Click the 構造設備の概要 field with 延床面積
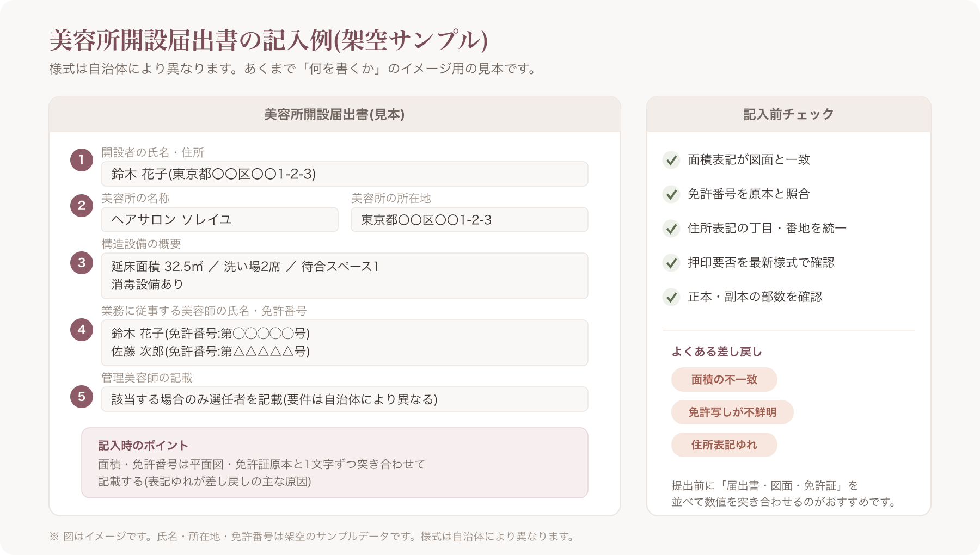This screenshot has width=980, height=555. pyautogui.click(x=345, y=276)
